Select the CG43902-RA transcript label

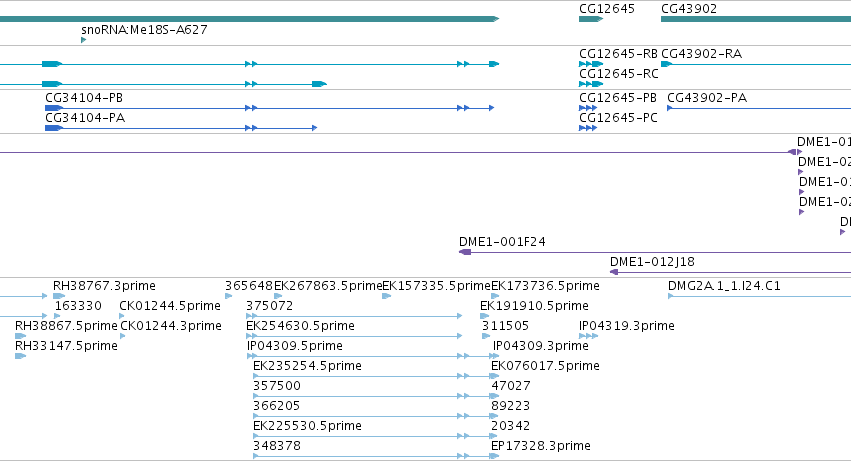701,54
